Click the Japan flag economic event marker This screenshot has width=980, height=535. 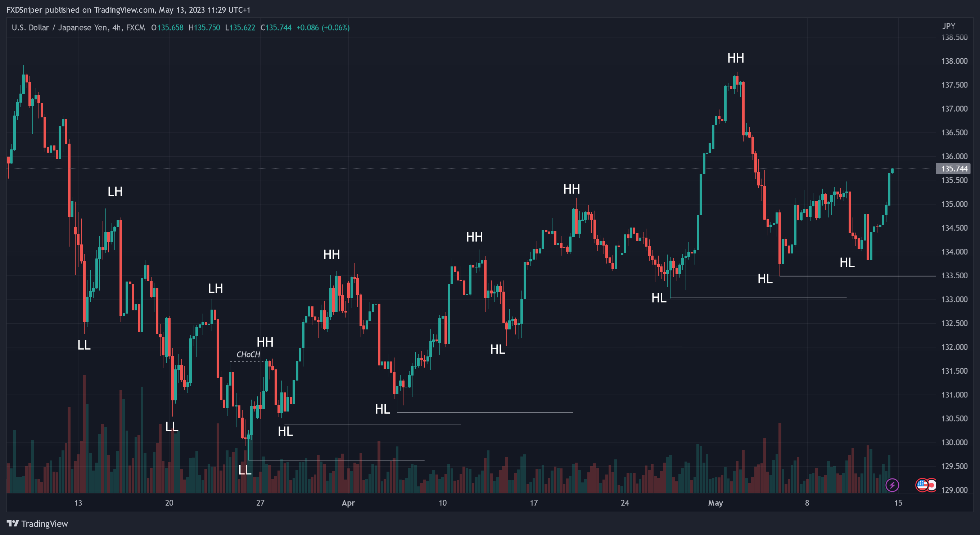tap(932, 485)
